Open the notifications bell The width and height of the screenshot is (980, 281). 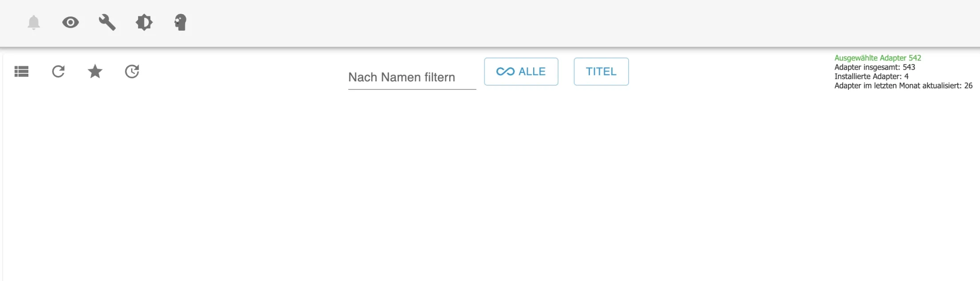pyautogui.click(x=34, y=22)
